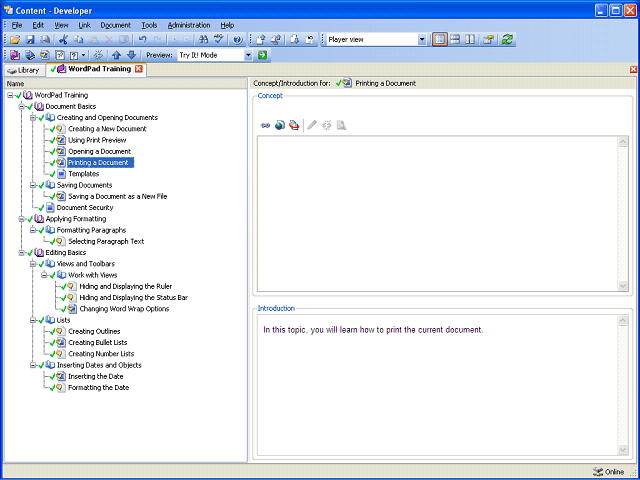Collapse the WordPad Training root node

pos(10,95)
